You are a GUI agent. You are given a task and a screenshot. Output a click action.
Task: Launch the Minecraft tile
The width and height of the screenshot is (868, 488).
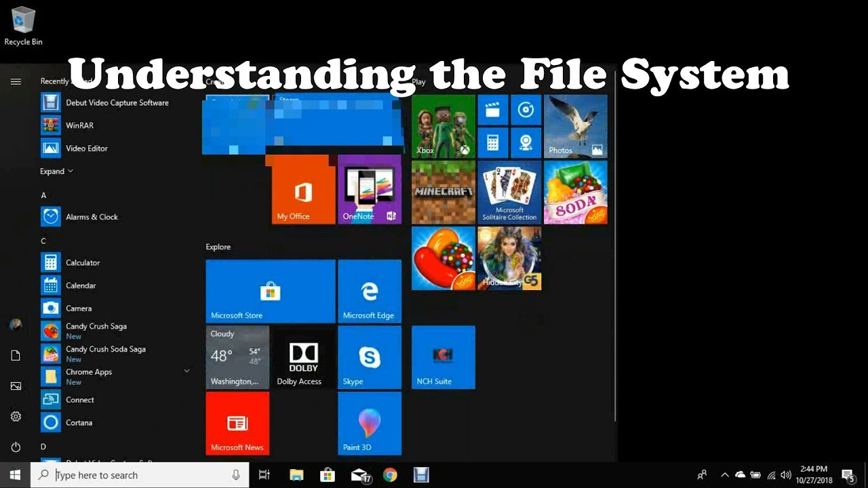[443, 192]
